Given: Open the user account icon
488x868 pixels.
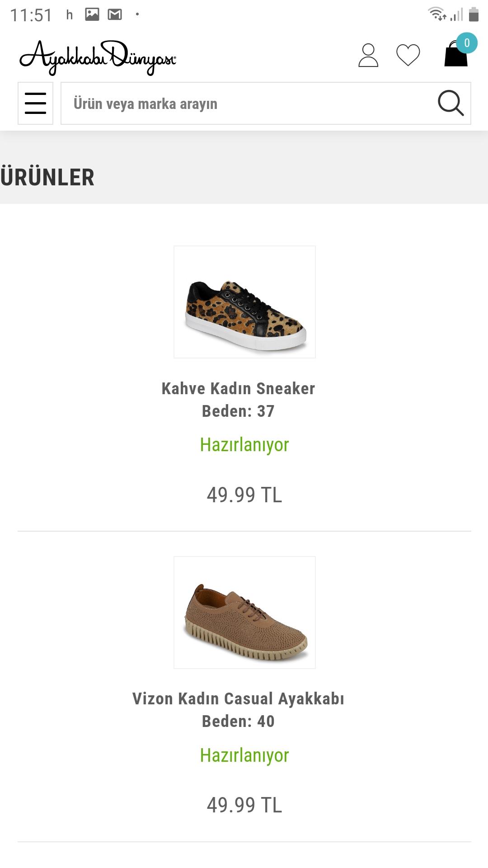Looking at the screenshot, I should coord(368,55).
